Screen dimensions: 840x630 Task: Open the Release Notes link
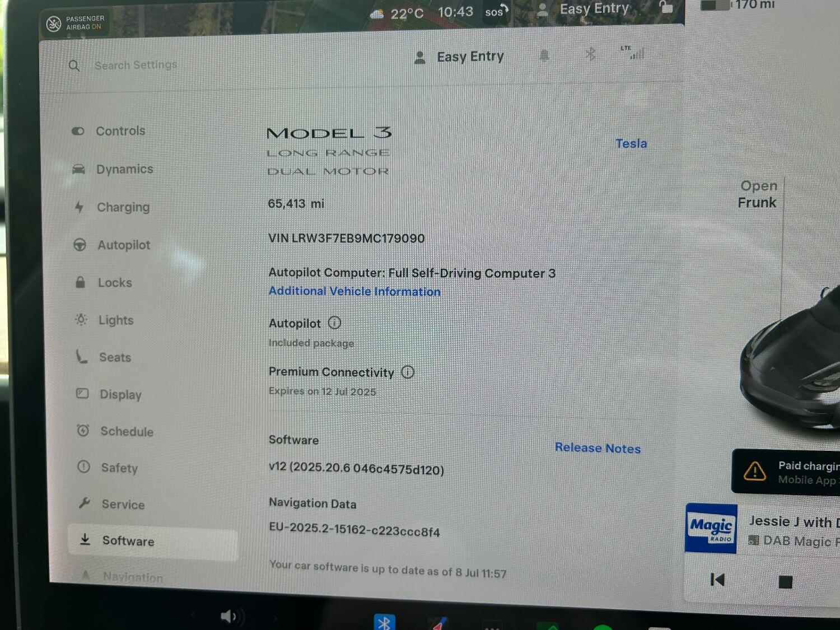pos(598,448)
